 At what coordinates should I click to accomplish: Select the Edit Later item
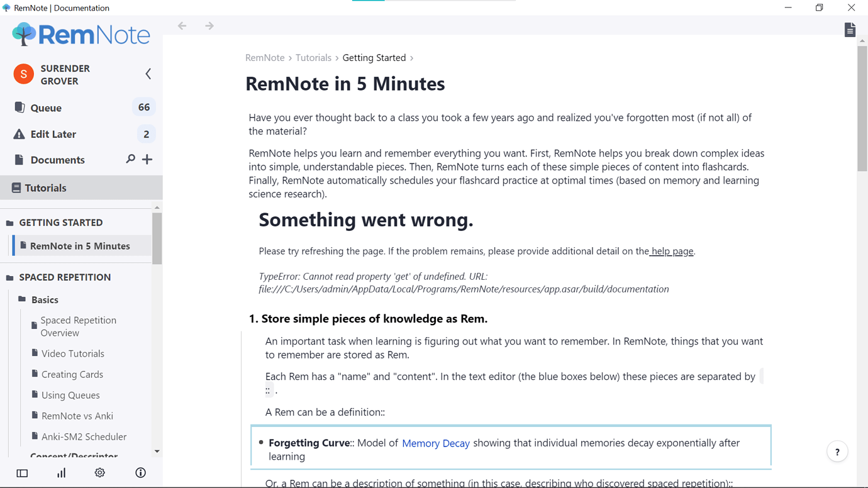[x=53, y=134]
